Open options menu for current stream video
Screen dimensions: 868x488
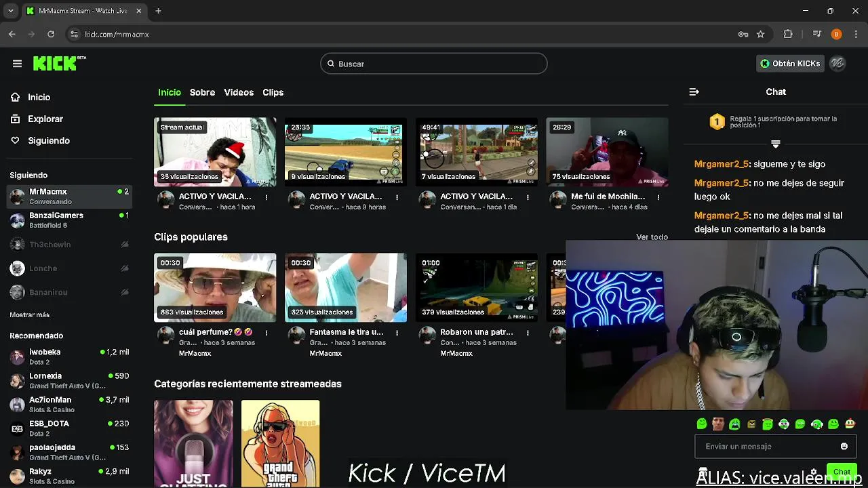click(x=266, y=197)
